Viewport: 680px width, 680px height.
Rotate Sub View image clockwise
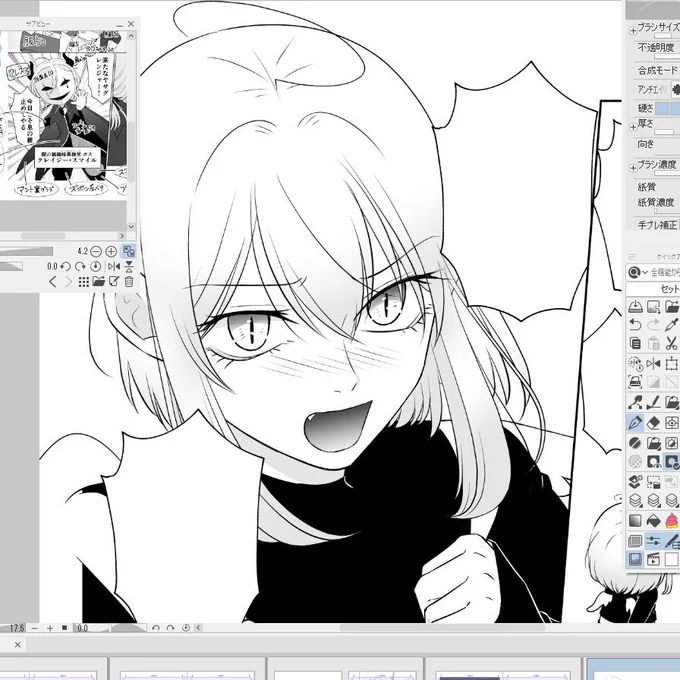pyautogui.click(x=80, y=266)
